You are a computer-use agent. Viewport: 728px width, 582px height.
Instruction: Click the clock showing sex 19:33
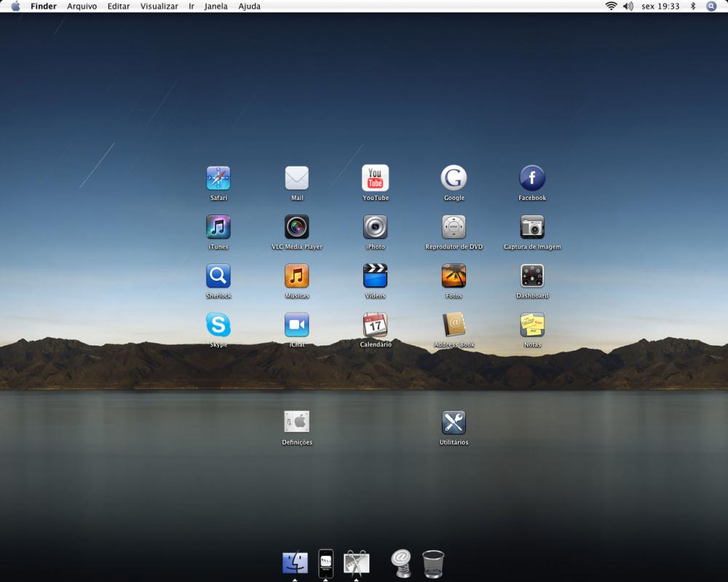[x=660, y=6]
